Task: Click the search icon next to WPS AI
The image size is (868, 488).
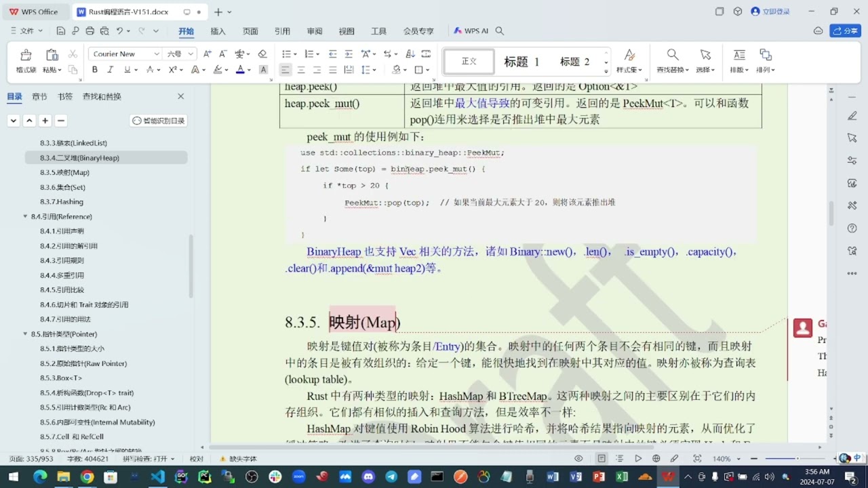Action: [500, 31]
